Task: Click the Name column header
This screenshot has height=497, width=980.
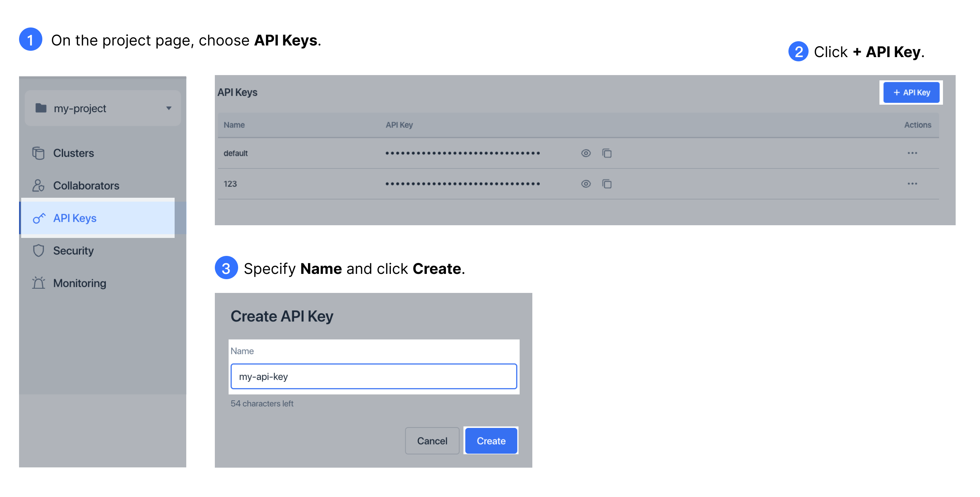Action: pos(234,125)
